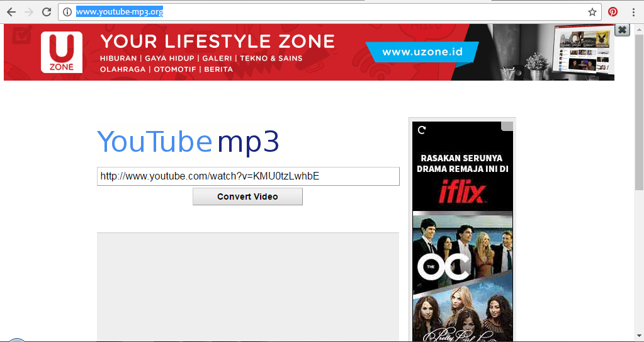Click the scrollbar down arrow
Image resolution: width=644 pixels, height=342 pixels.
coord(639,336)
